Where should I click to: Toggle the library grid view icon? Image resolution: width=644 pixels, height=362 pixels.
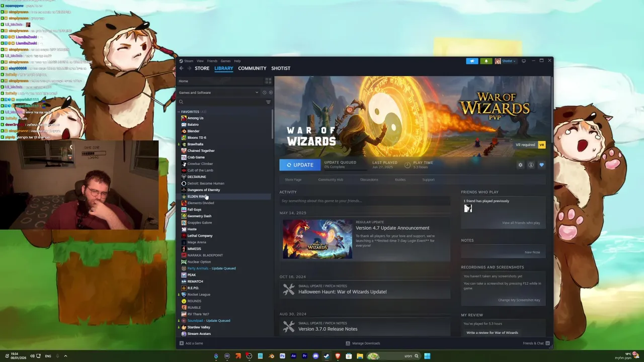coord(268,81)
